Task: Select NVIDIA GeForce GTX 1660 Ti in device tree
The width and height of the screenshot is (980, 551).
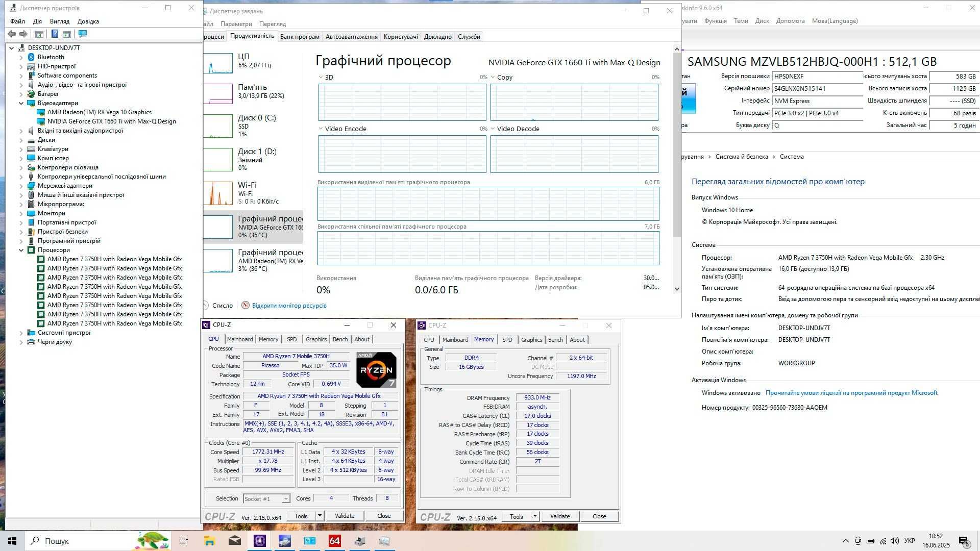Action: click(x=111, y=121)
